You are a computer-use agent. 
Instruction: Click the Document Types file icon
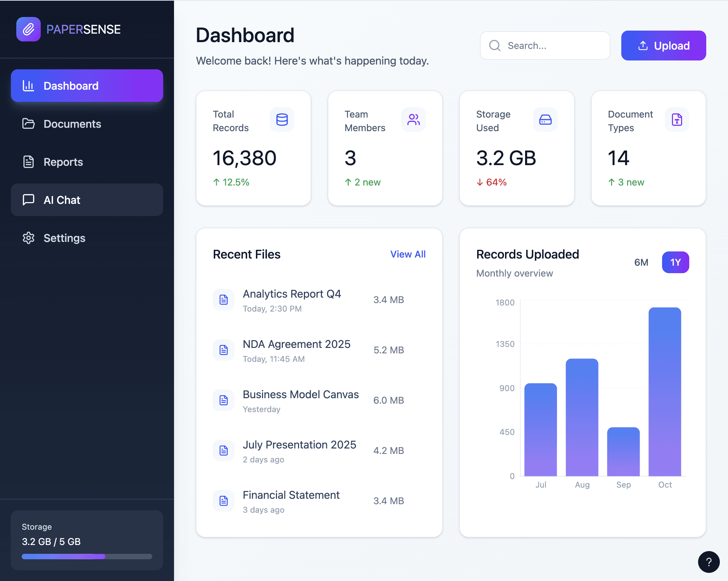677,120
